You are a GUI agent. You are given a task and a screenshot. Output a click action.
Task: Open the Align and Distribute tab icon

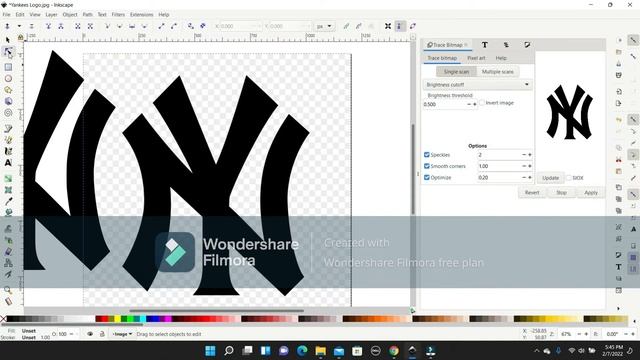[506, 45]
